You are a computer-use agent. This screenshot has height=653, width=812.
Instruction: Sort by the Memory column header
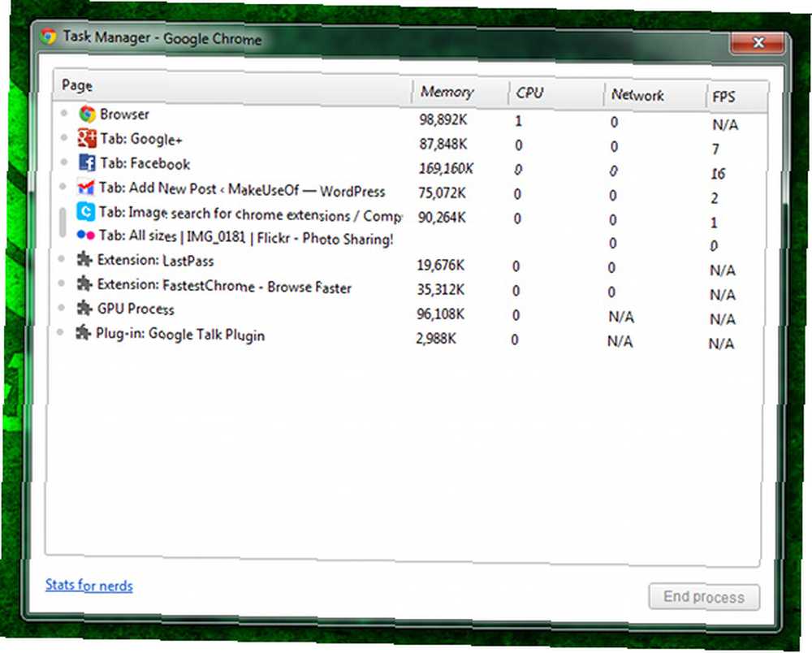[x=460, y=93]
